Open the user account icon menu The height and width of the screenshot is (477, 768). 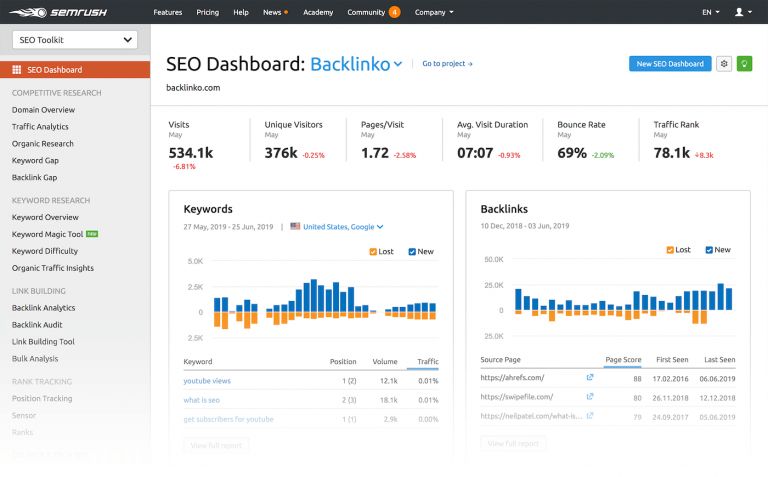(742, 12)
